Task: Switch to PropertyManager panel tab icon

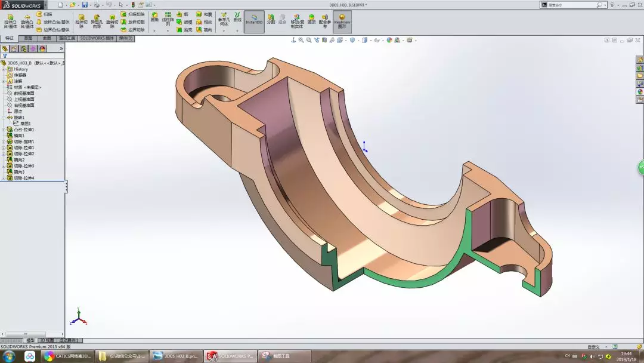Action: pyautogui.click(x=14, y=49)
